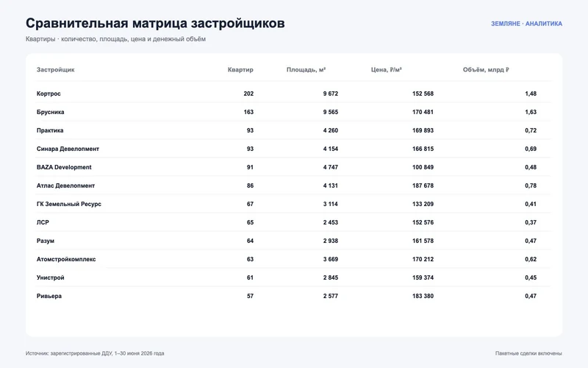Click area value '2 845' for Унистрой
This screenshot has height=368, width=588.
pos(330,277)
